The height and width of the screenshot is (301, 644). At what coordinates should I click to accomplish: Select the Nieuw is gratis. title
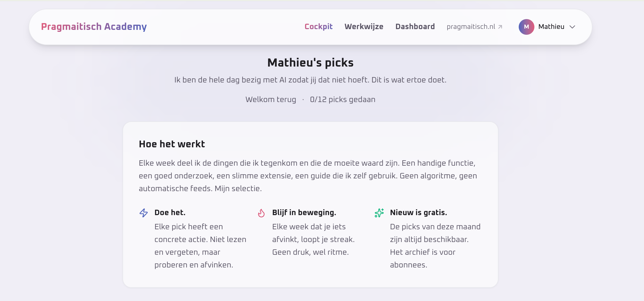pos(418,212)
